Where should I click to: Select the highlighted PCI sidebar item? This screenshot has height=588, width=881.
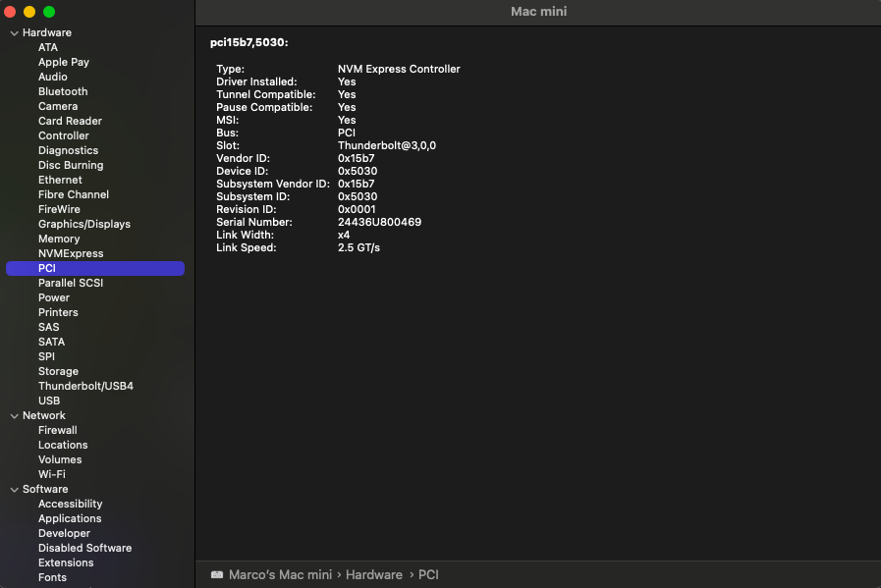(x=95, y=268)
